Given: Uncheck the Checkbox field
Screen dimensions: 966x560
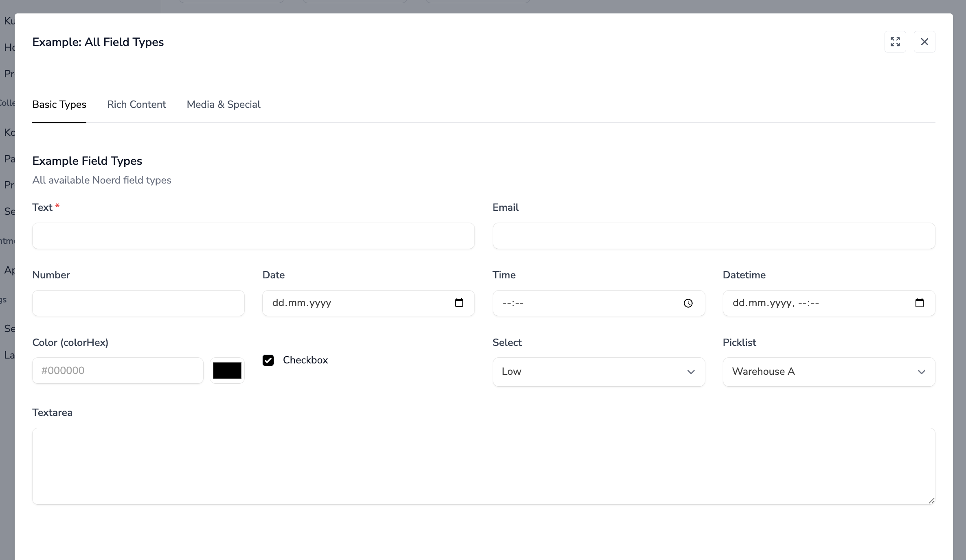Looking at the screenshot, I should click(268, 360).
